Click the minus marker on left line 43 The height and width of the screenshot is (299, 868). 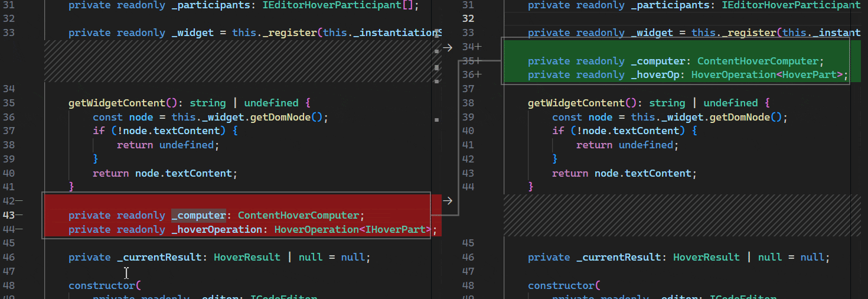point(18,215)
